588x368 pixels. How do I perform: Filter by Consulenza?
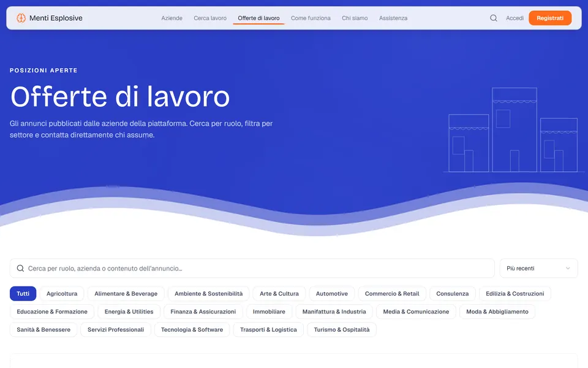coord(452,294)
